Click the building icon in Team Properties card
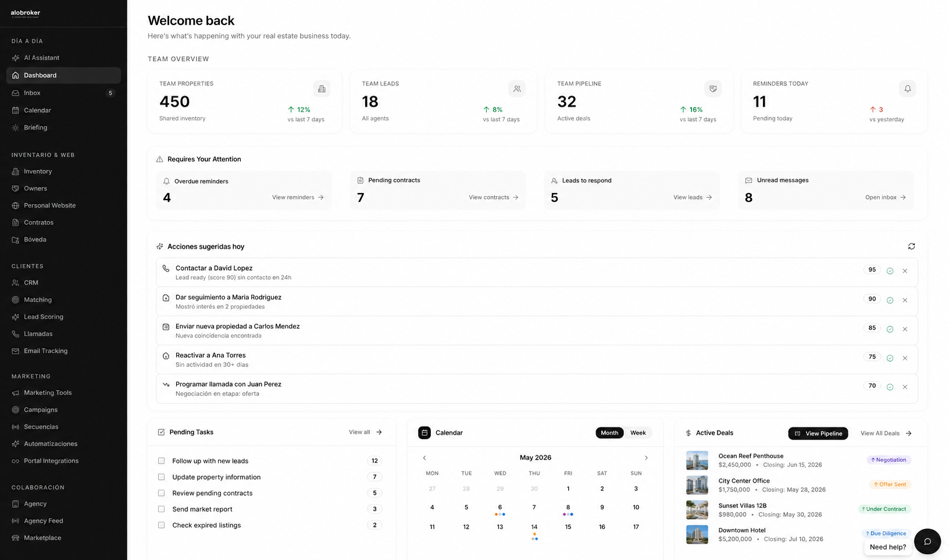 click(x=322, y=89)
